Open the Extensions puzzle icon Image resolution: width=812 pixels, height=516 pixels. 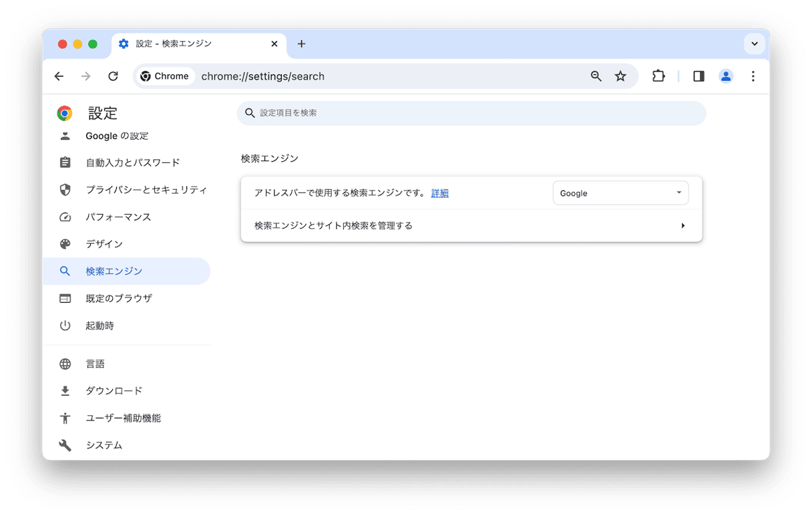coord(658,76)
